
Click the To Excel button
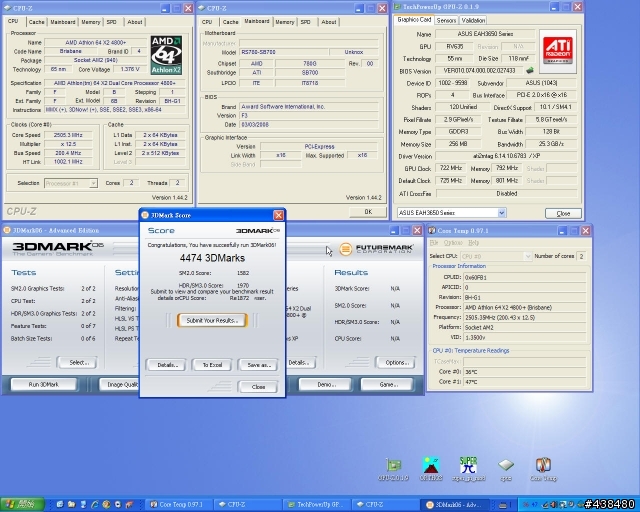(x=212, y=365)
